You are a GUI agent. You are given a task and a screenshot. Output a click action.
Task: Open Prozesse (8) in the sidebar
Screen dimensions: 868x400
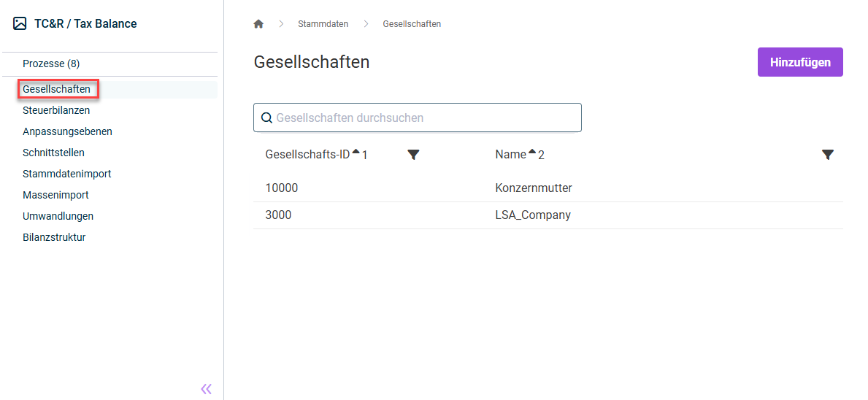pos(51,64)
